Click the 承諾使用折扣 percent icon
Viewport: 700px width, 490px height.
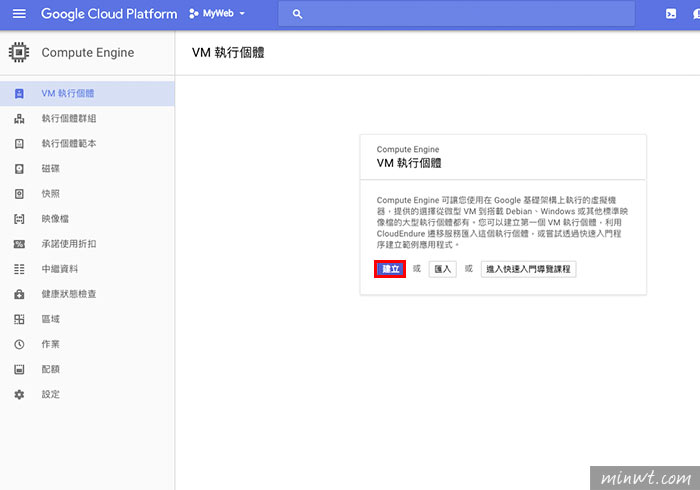[x=19, y=244]
